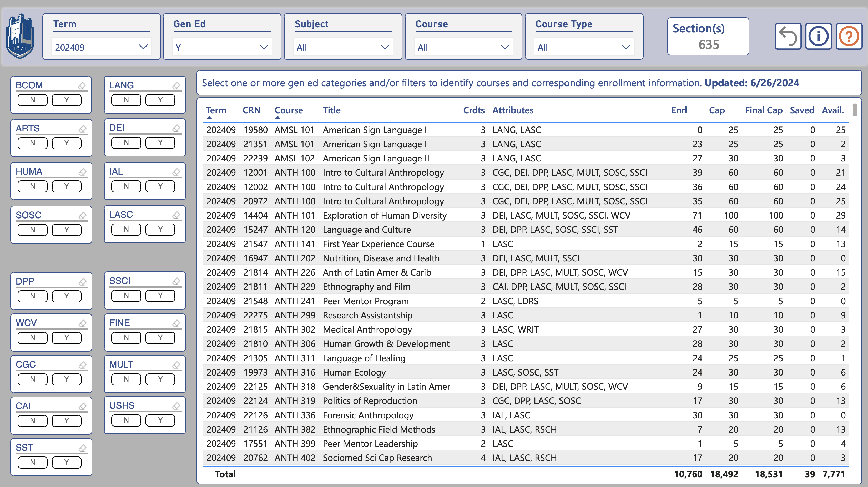
Task: Click the orange help question mark icon
Action: click(849, 36)
